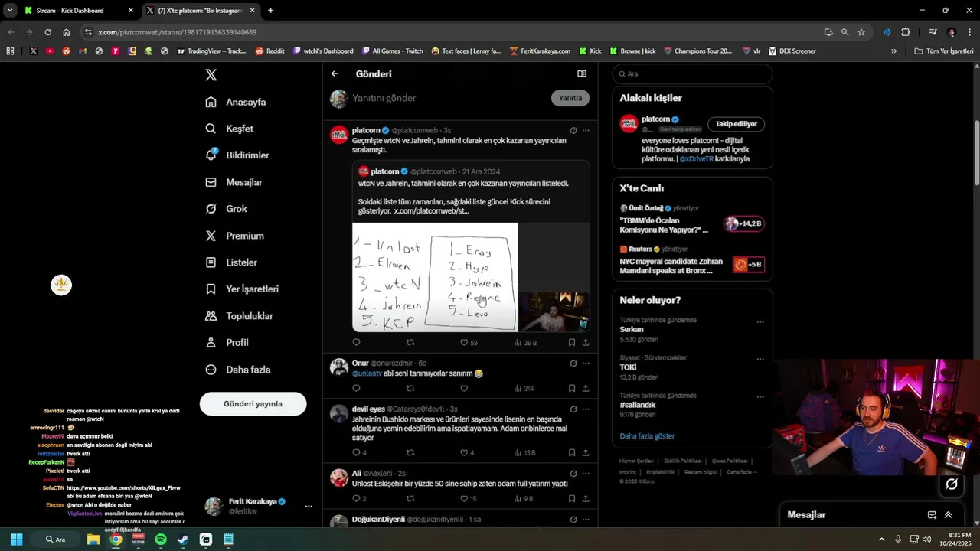Viewport: 980px width, 551px height.
Task: Open Keşfet from the sidebar
Action: click(x=229, y=129)
